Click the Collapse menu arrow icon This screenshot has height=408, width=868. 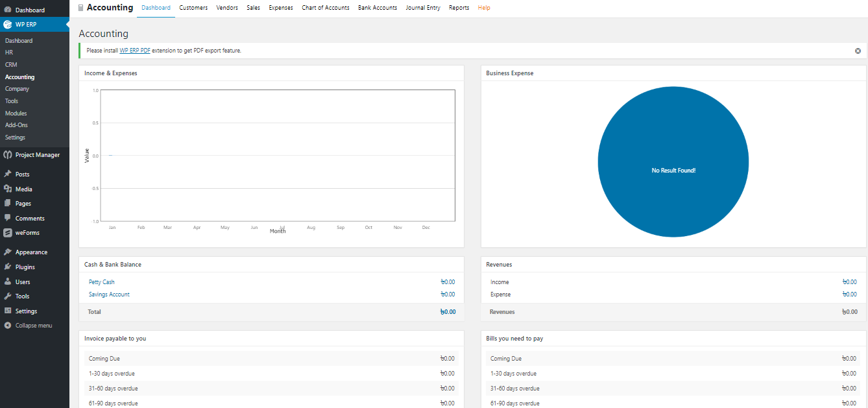[x=8, y=326]
